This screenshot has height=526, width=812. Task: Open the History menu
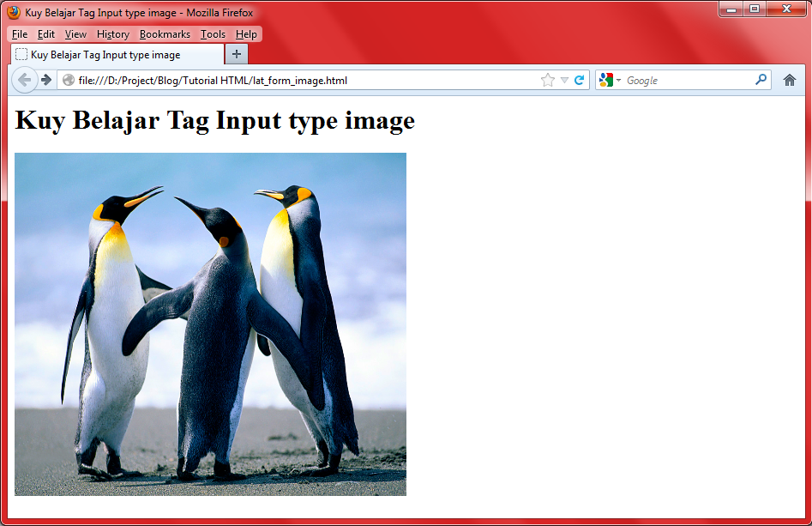tap(112, 34)
